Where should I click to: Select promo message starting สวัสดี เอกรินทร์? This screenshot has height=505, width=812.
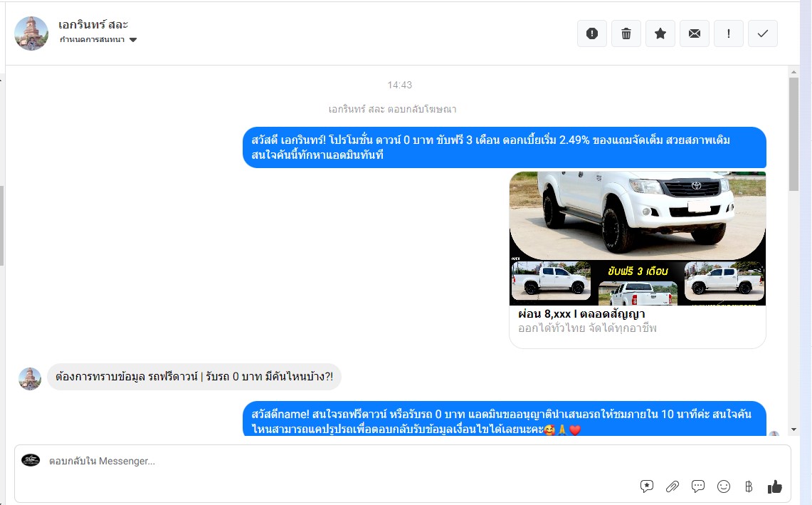pyautogui.click(x=505, y=147)
